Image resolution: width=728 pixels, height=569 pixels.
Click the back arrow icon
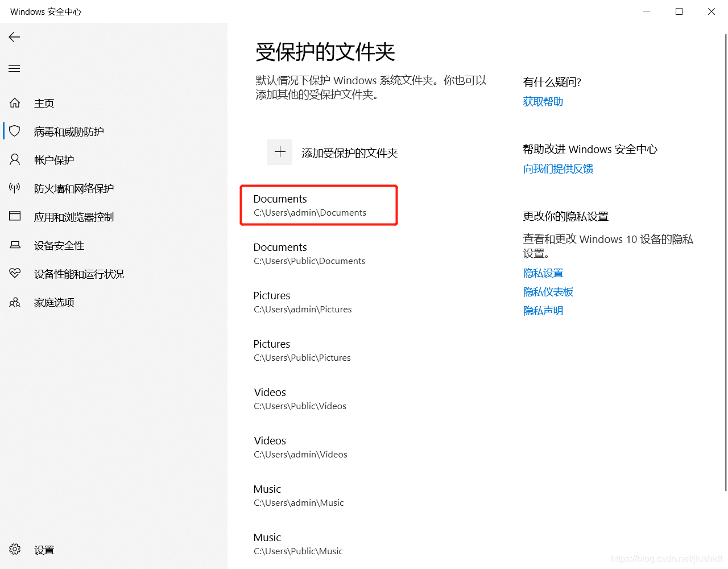[14, 37]
